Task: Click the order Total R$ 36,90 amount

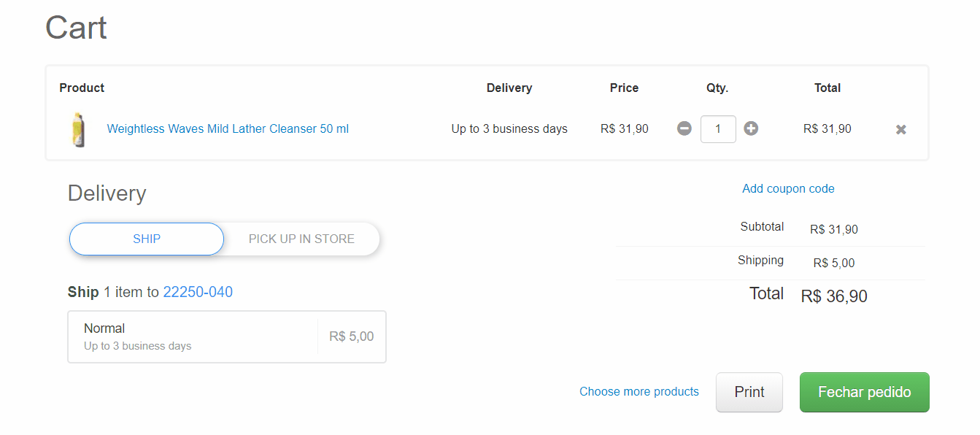Action: [834, 296]
